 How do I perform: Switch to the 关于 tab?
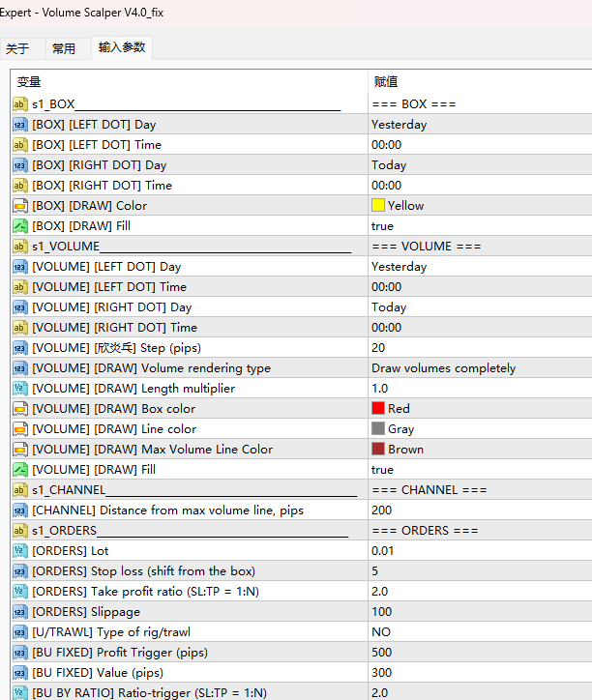coord(17,48)
